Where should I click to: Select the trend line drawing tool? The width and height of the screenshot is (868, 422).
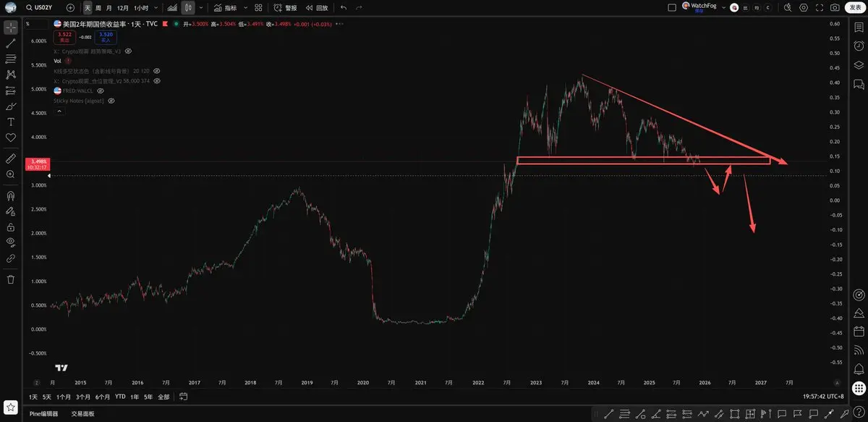(x=11, y=43)
